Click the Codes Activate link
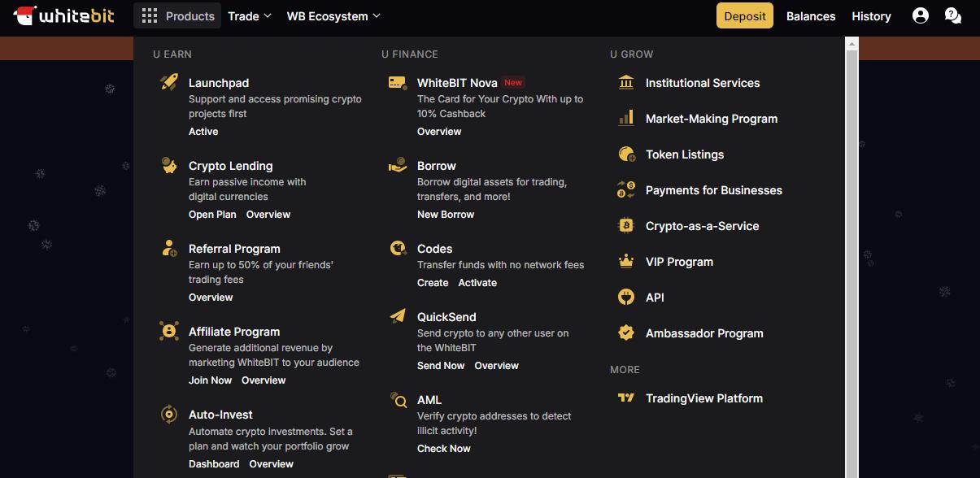 (477, 283)
